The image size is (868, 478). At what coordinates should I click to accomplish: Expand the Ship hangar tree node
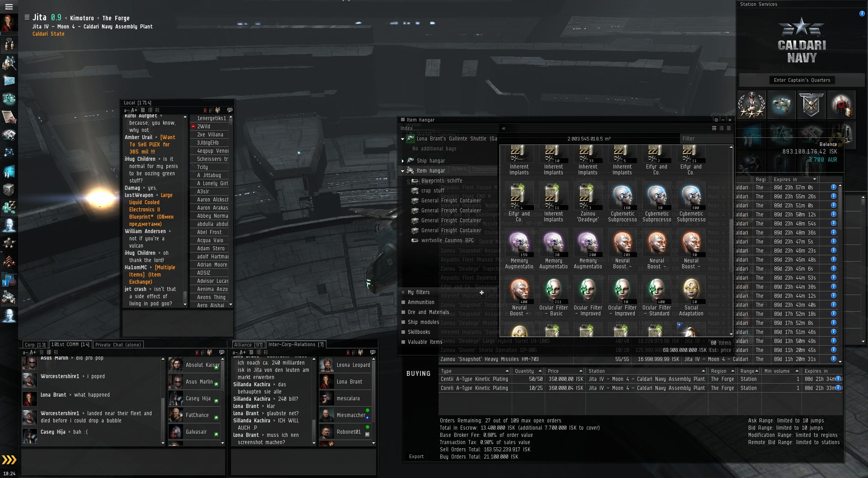[x=402, y=161]
